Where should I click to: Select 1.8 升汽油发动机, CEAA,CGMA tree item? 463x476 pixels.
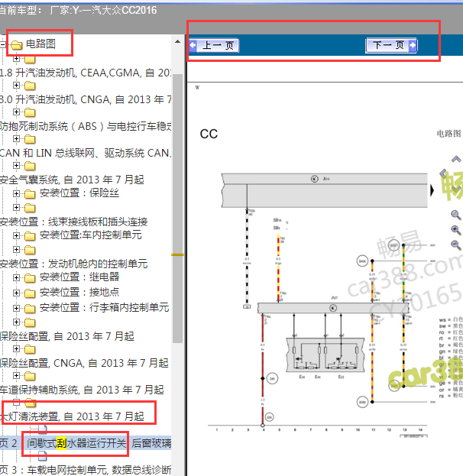pyautogui.click(x=86, y=73)
